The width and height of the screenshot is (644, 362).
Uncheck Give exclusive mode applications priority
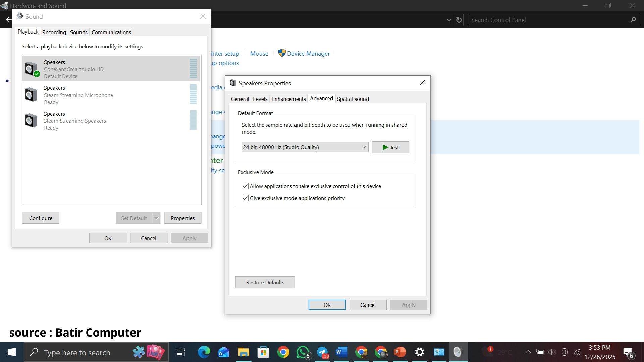245,198
